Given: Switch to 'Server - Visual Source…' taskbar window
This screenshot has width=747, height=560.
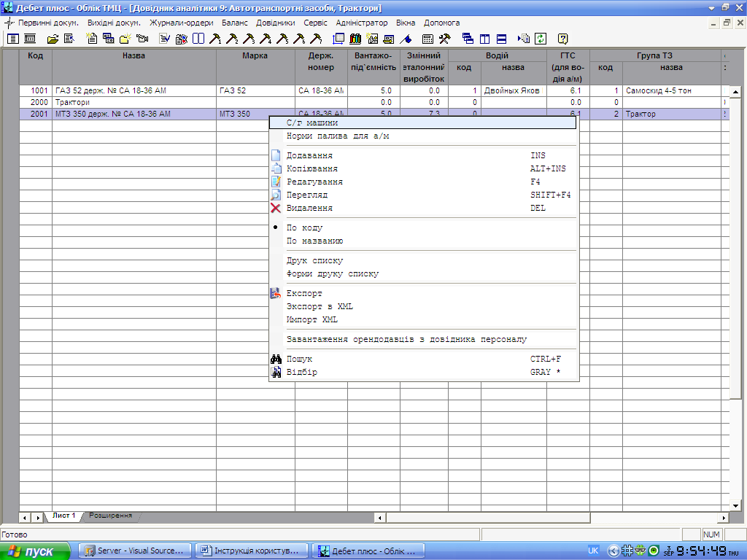Looking at the screenshot, I should tap(134, 551).
